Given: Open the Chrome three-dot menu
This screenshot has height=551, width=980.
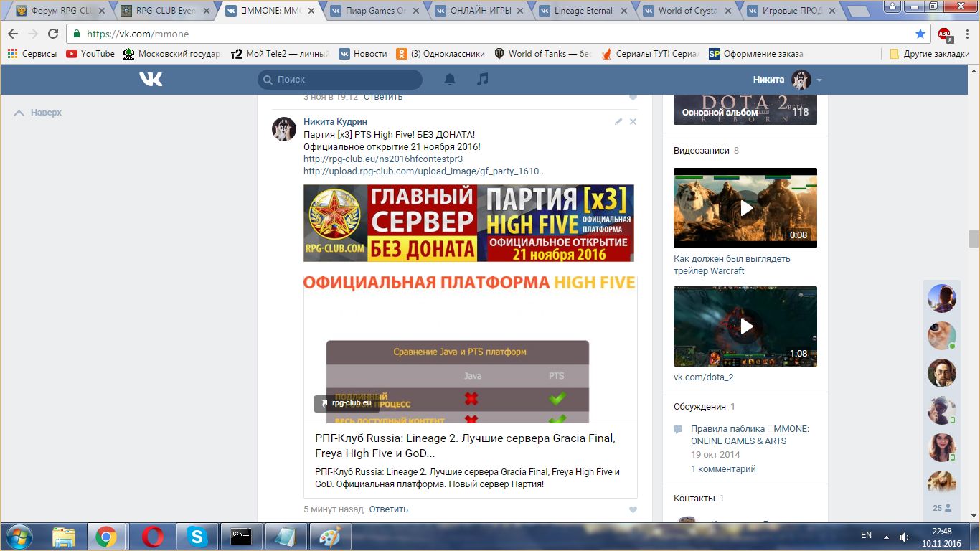Looking at the screenshot, I should point(967,34).
